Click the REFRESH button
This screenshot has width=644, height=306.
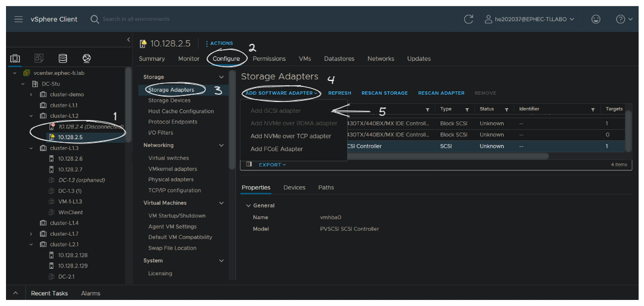(339, 93)
